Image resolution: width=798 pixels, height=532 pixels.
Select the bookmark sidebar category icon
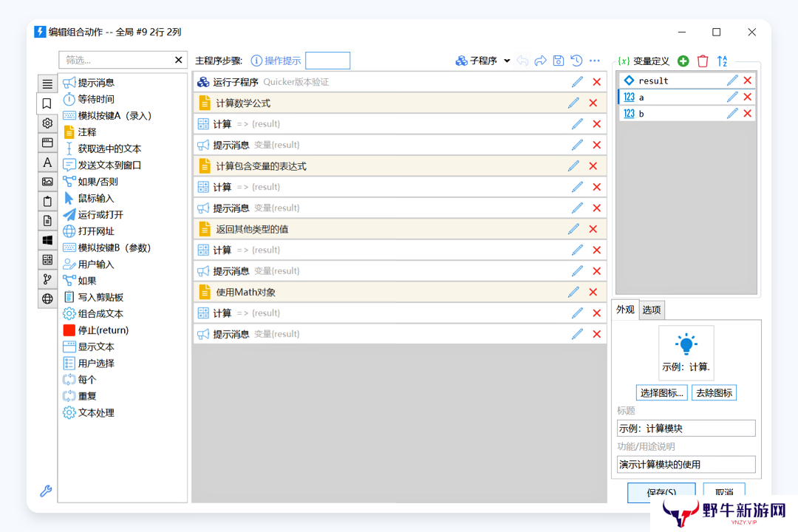[x=47, y=104]
